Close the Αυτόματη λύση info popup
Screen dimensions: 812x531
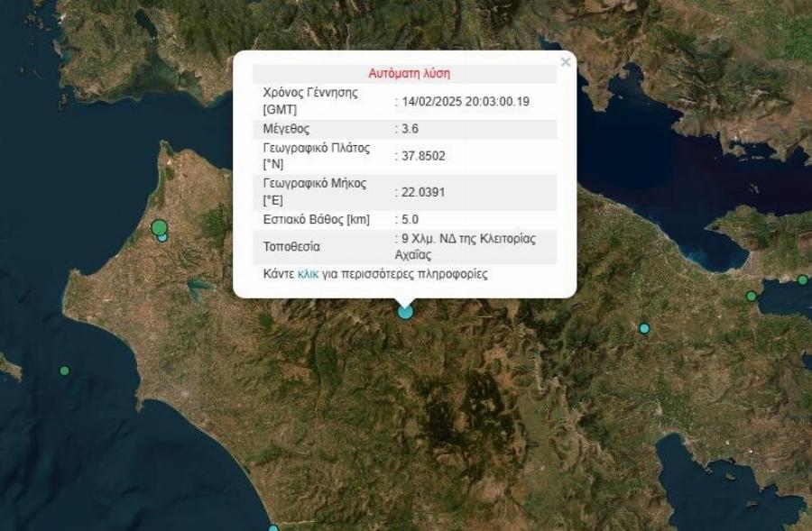pos(566,61)
